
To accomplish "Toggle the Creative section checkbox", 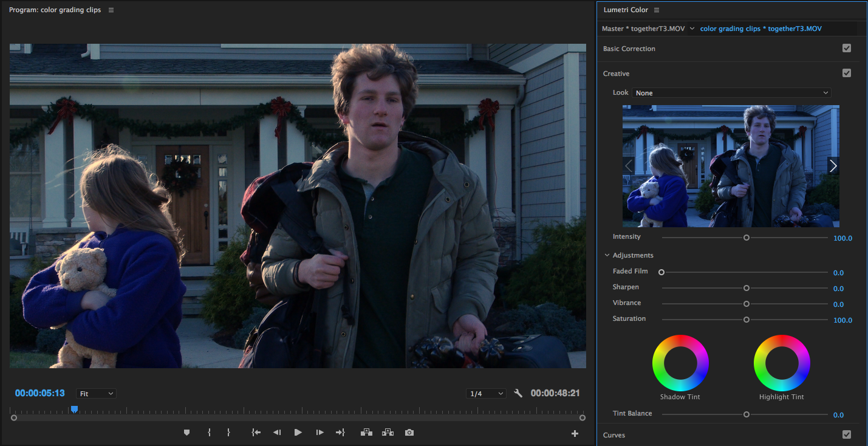I will tap(847, 72).
